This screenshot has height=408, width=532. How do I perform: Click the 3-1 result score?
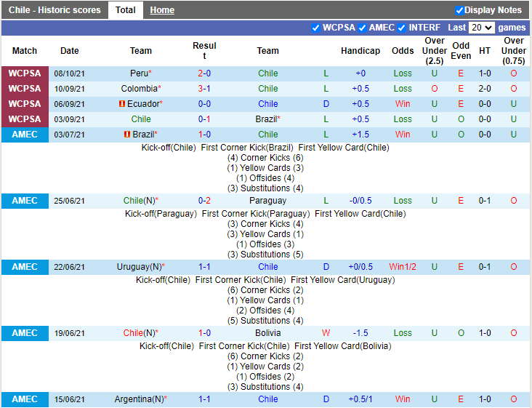pos(204,89)
